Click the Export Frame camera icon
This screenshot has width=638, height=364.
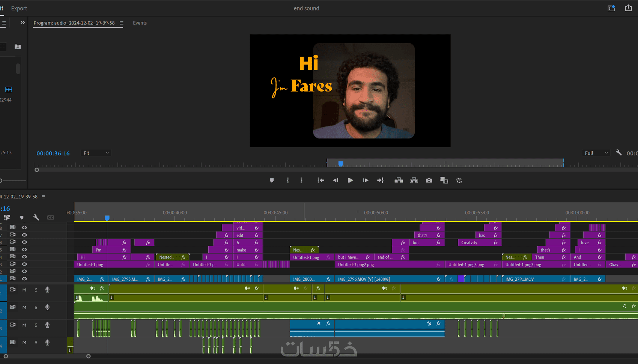(429, 180)
